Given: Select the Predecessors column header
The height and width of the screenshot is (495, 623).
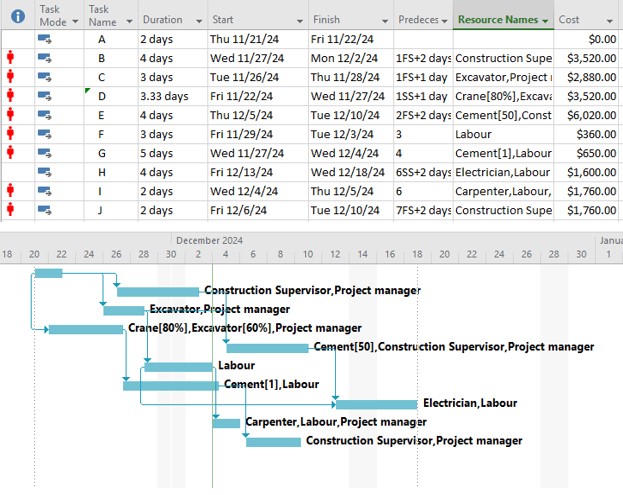Looking at the screenshot, I should click(x=418, y=20).
